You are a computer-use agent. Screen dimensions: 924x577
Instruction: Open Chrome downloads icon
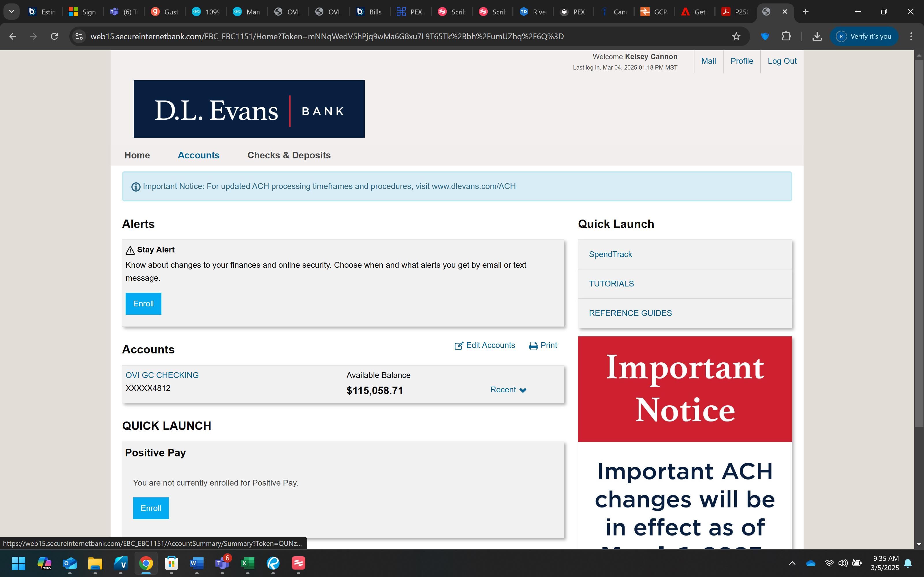pos(817,36)
